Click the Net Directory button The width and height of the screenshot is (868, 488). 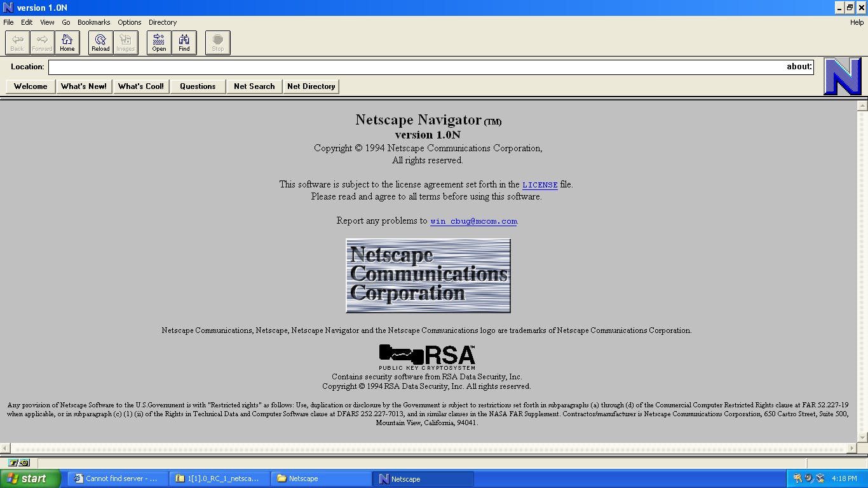311,86
